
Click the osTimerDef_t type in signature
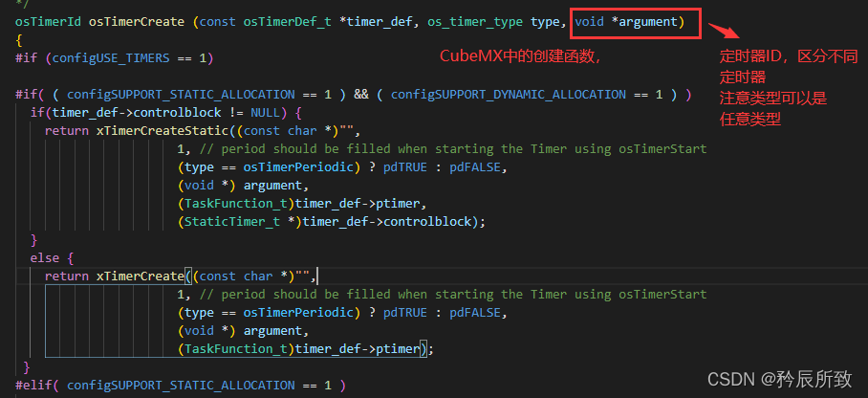tap(288, 22)
